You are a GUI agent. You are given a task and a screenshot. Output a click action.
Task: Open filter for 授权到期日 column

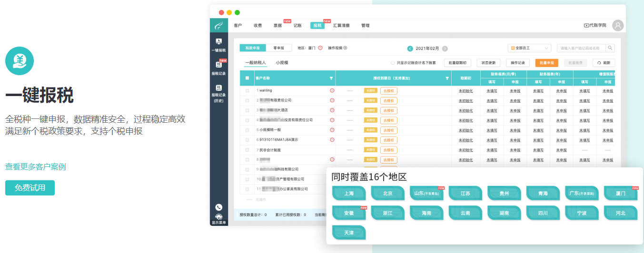447,78
